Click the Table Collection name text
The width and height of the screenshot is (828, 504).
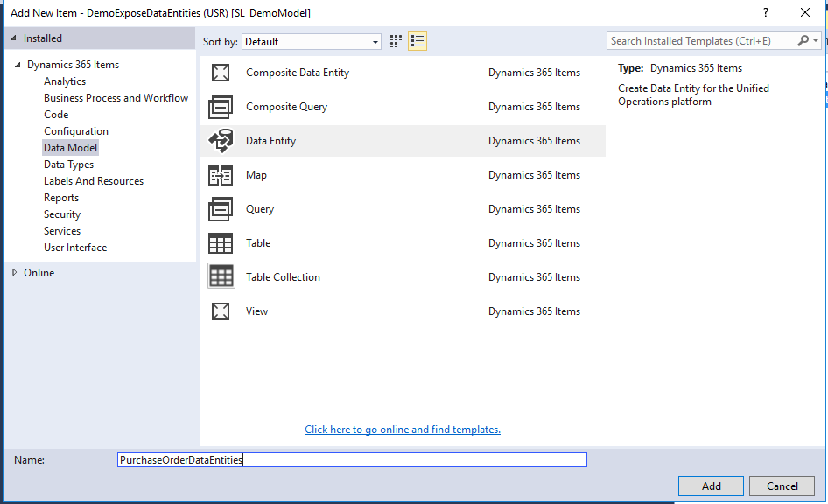click(283, 277)
